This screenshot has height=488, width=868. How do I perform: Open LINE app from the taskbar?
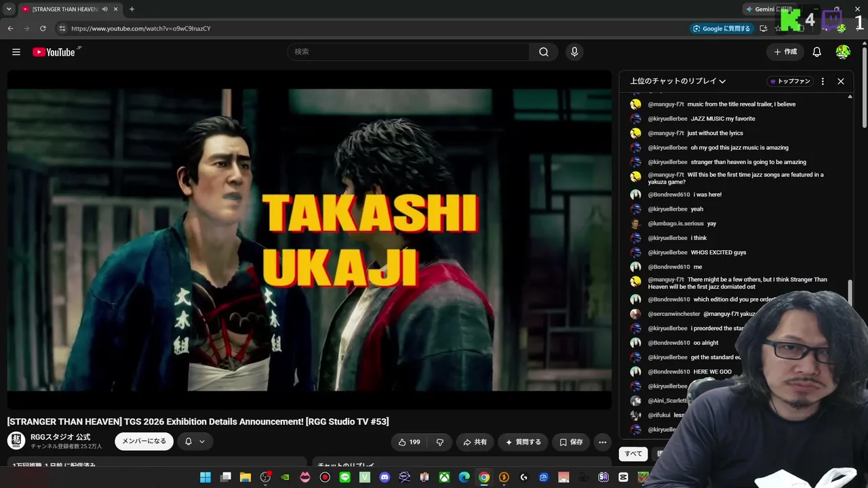(x=345, y=477)
